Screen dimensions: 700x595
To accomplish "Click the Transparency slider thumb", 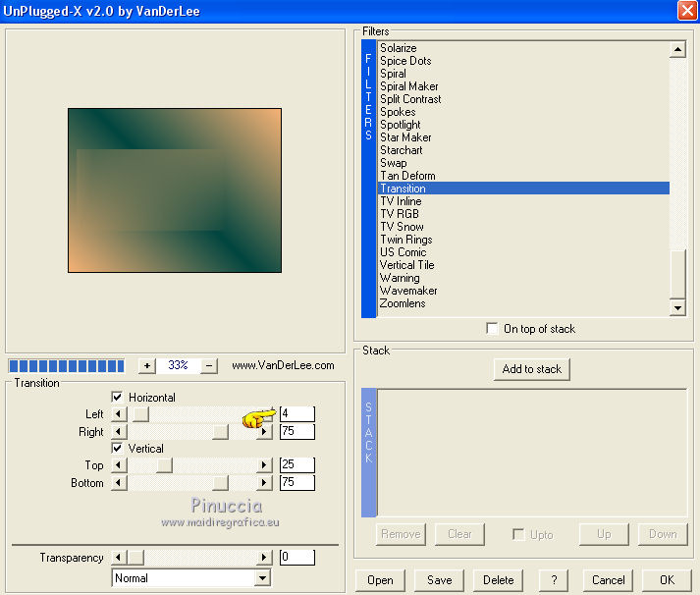I will click(135, 558).
